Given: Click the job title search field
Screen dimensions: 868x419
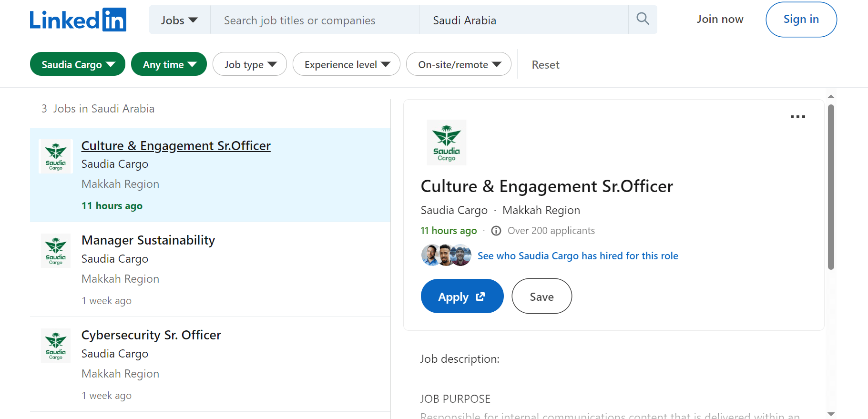Looking at the screenshot, I should (315, 20).
